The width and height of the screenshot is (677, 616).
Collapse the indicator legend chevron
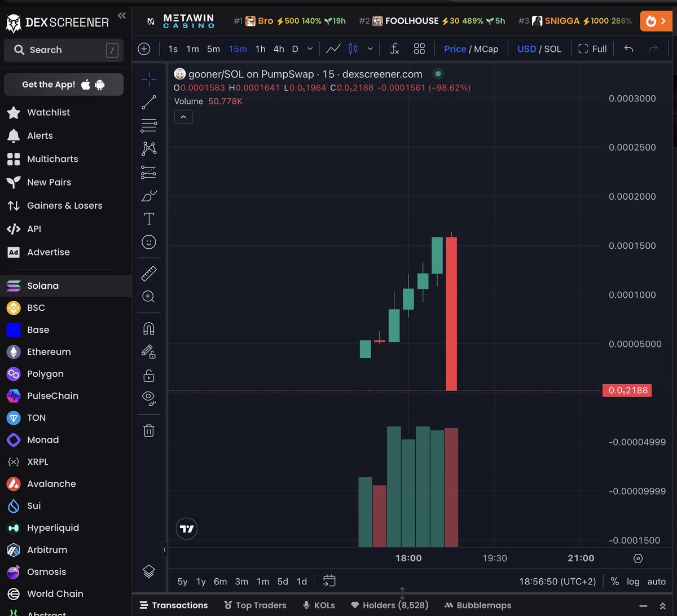pyautogui.click(x=184, y=117)
